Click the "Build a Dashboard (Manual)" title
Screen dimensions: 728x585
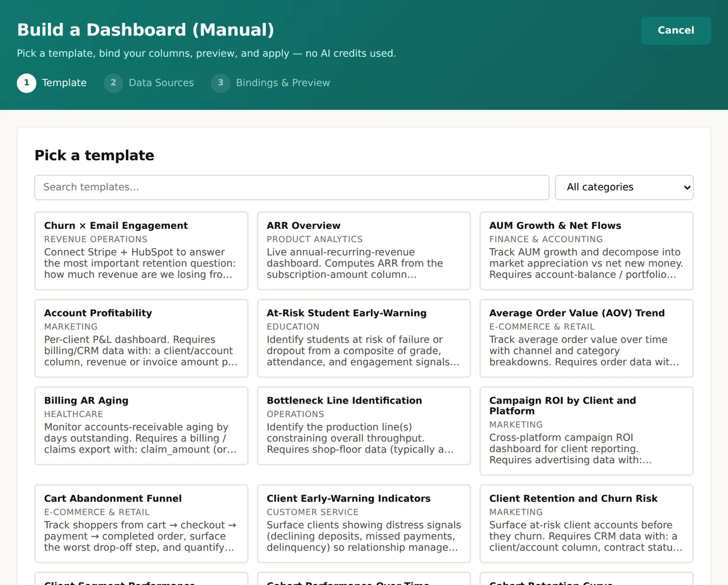point(146,30)
